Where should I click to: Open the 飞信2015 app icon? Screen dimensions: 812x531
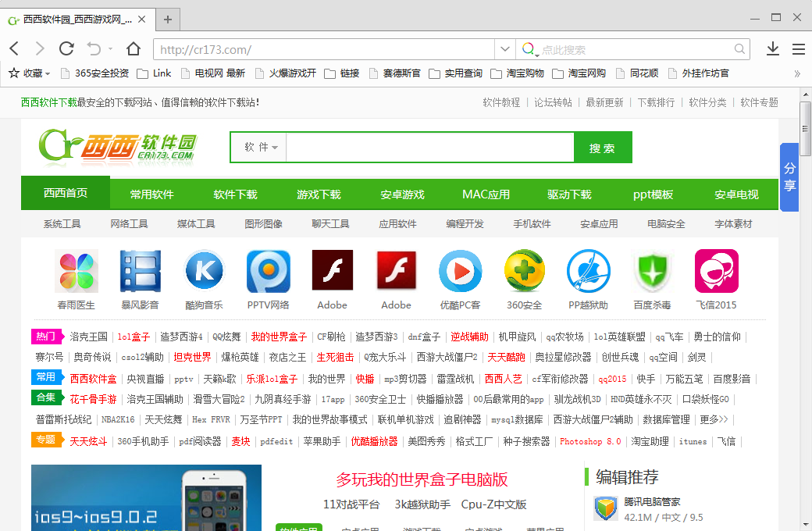[716, 271]
